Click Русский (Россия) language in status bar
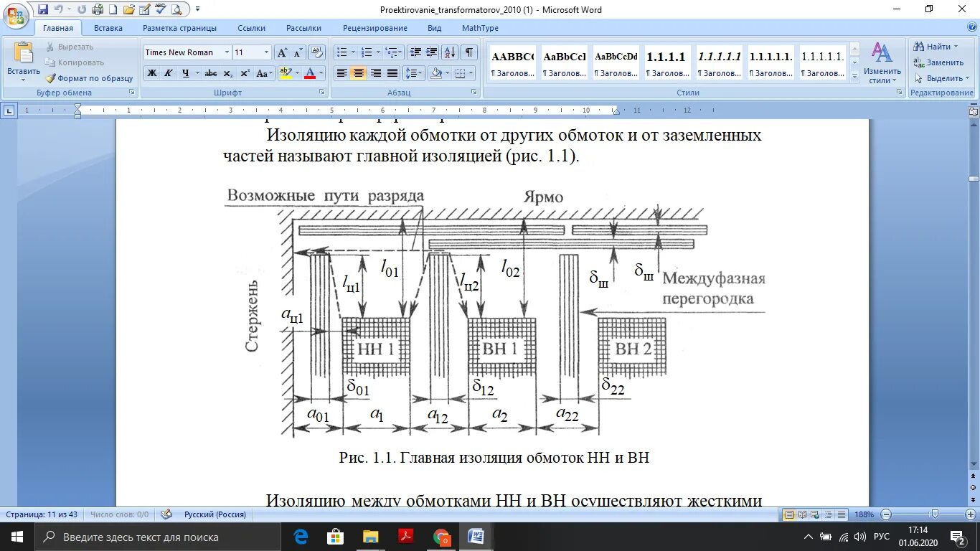The width and height of the screenshot is (980, 551). pyautogui.click(x=215, y=514)
